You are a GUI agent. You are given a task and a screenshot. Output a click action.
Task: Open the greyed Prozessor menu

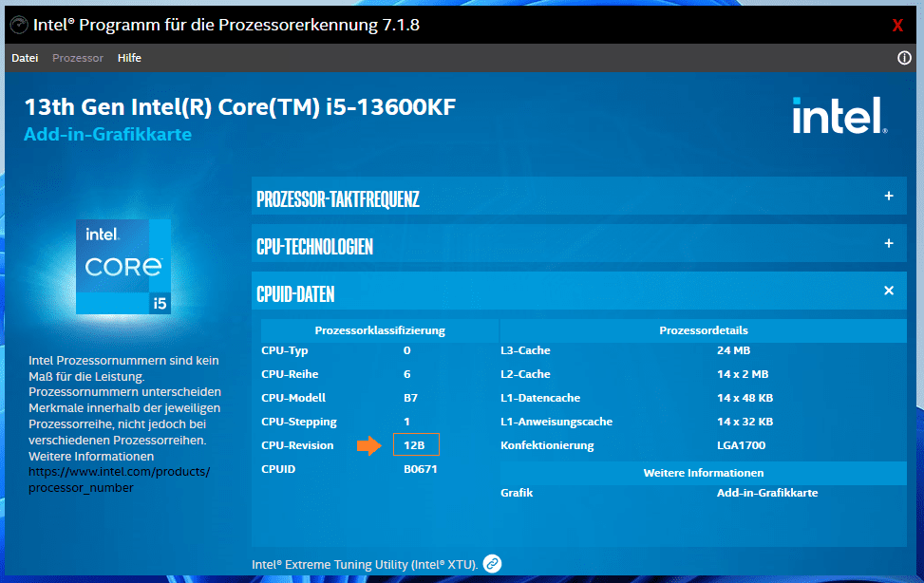click(x=78, y=58)
